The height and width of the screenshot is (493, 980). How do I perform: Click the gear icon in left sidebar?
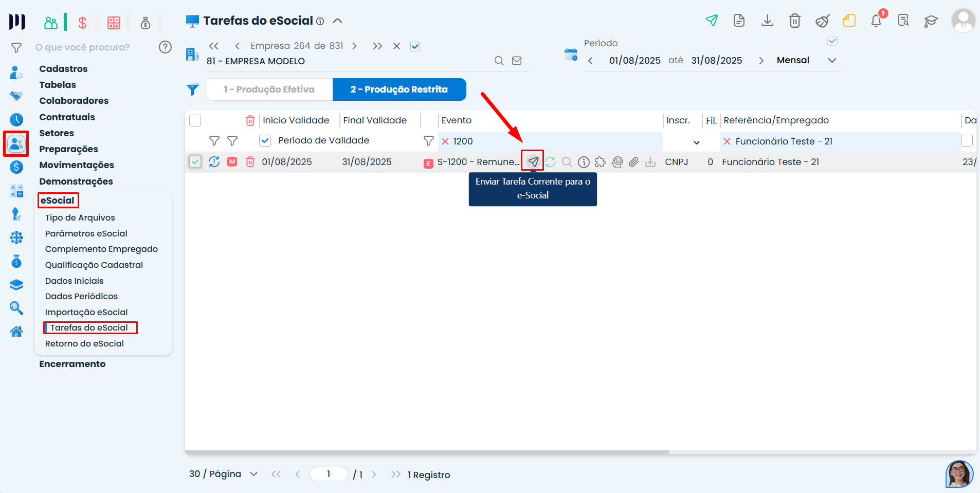16,238
